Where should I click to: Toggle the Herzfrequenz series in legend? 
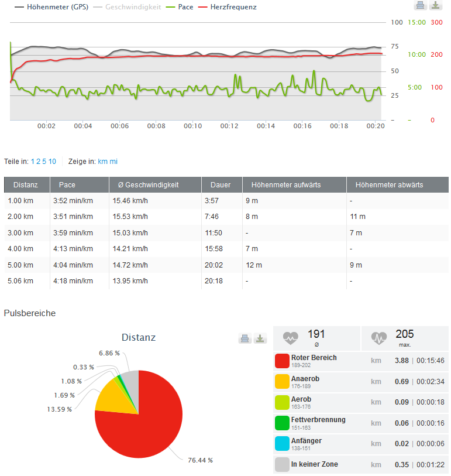[x=228, y=7]
